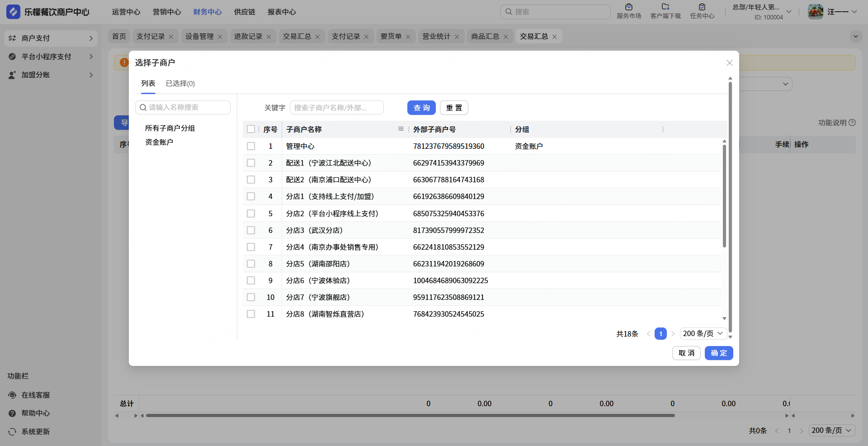Viewport: 868px width, 446px height.
Task: Click the 系统更新 refresh icon in sidebar
Action: pyautogui.click(x=12, y=432)
